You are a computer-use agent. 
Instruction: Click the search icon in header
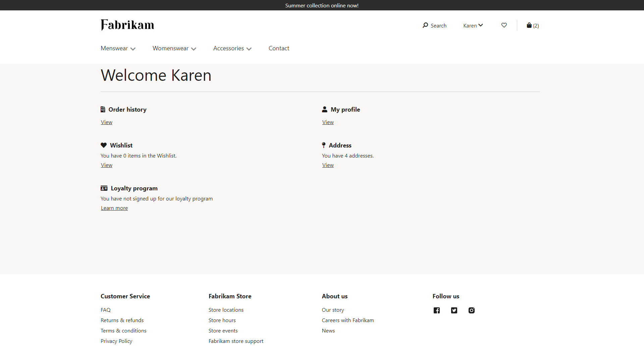(x=426, y=25)
